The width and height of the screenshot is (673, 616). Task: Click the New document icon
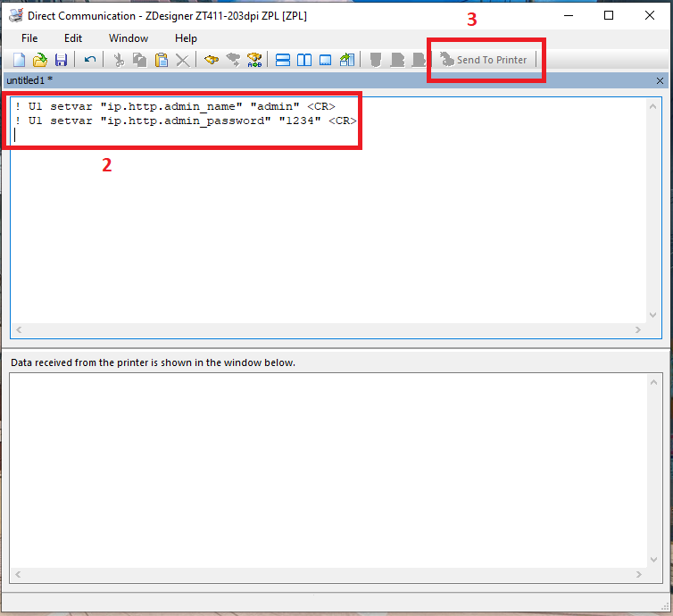click(x=18, y=60)
